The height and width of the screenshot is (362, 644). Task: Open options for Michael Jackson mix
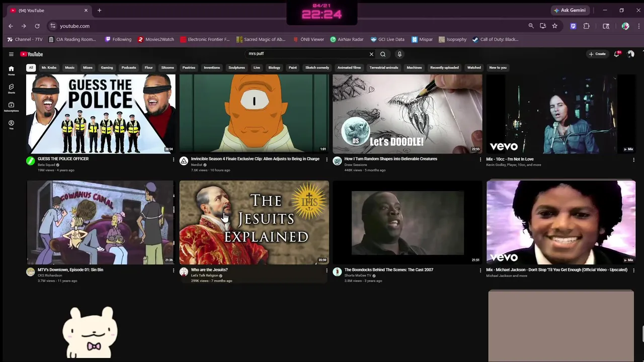633,270
